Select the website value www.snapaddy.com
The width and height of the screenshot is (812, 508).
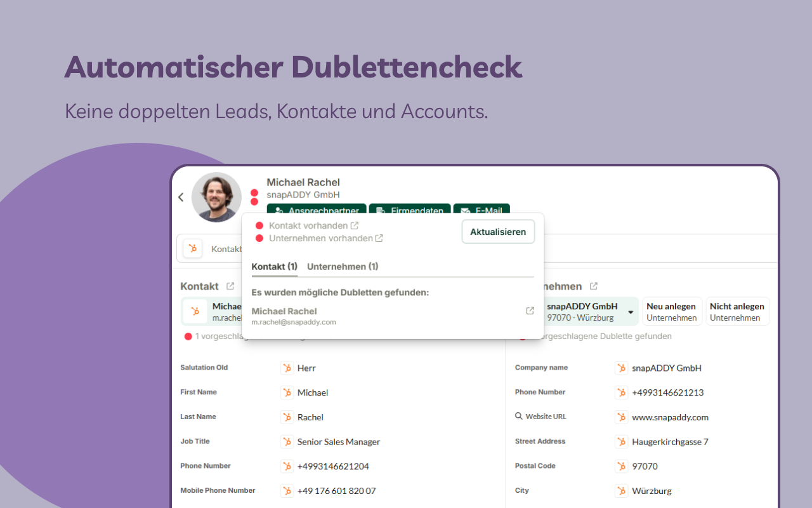(671, 417)
